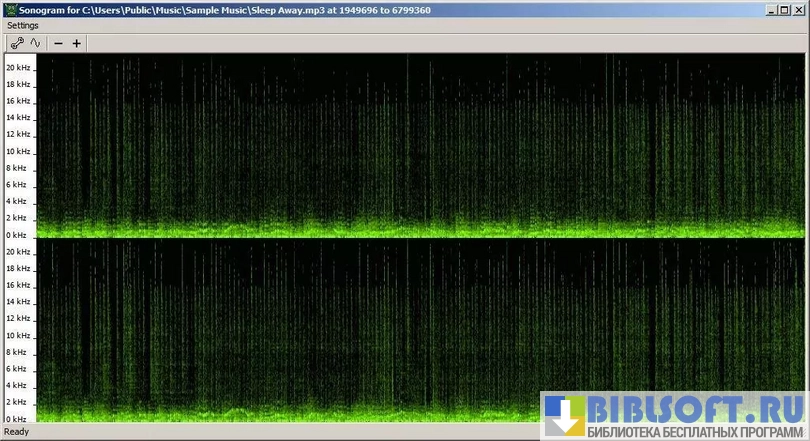
Task: Minimize the Sonogram window
Action: (x=773, y=8)
